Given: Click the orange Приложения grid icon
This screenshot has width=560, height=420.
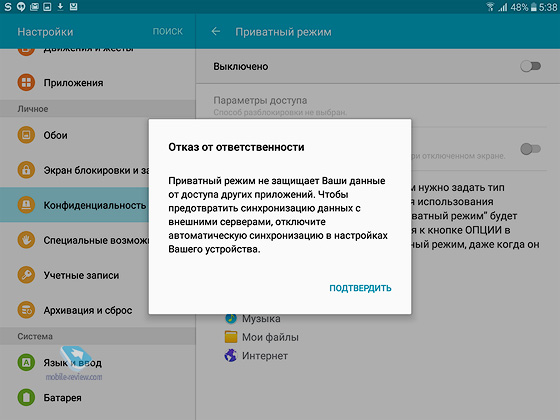Looking at the screenshot, I should 26,82.
